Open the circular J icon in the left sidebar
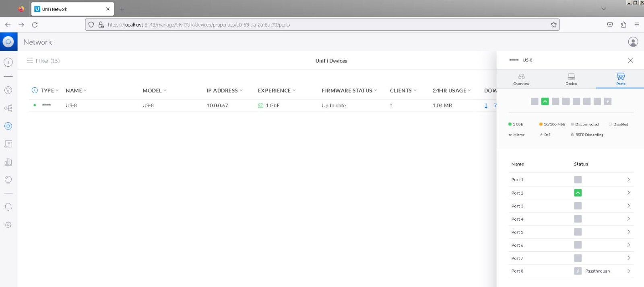Image resolution: width=644 pixels, height=287 pixels. [x=8, y=62]
